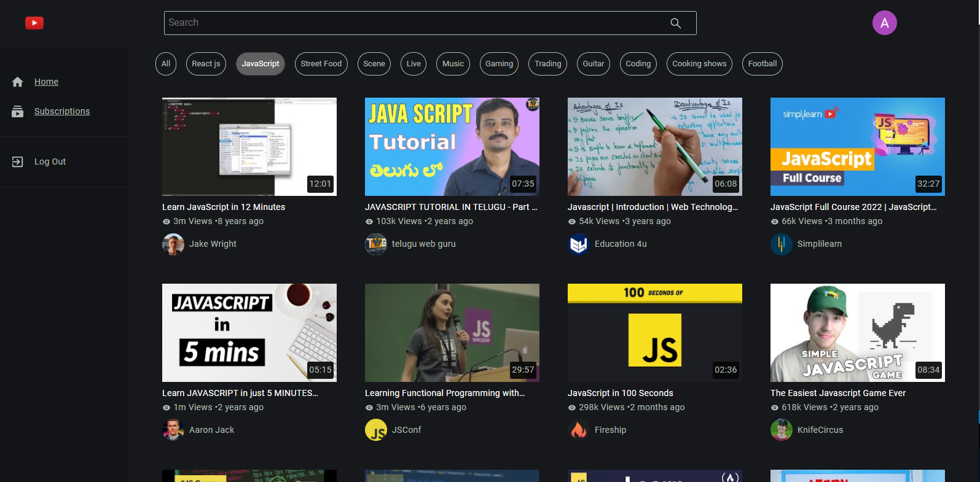Image resolution: width=980 pixels, height=482 pixels.
Task: Click '3m Views •8 years ago' text
Action: point(218,221)
